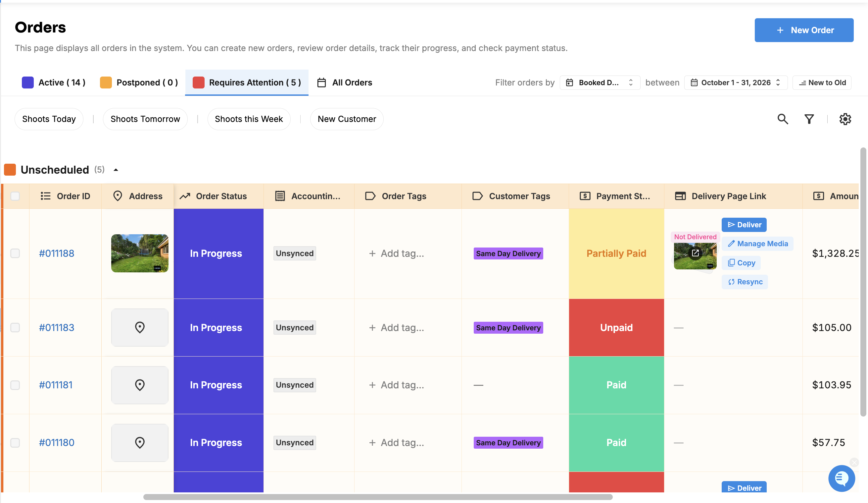
Task: Add a tag to order #011183
Action: 396,327
